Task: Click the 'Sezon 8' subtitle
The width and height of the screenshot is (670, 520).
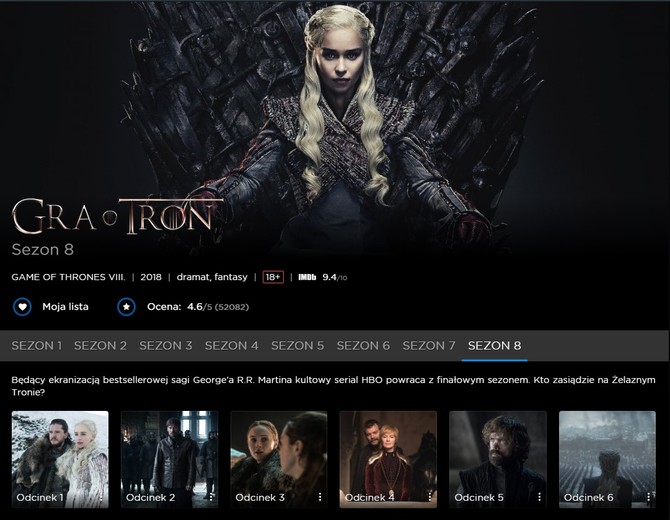Action: point(43,250)
